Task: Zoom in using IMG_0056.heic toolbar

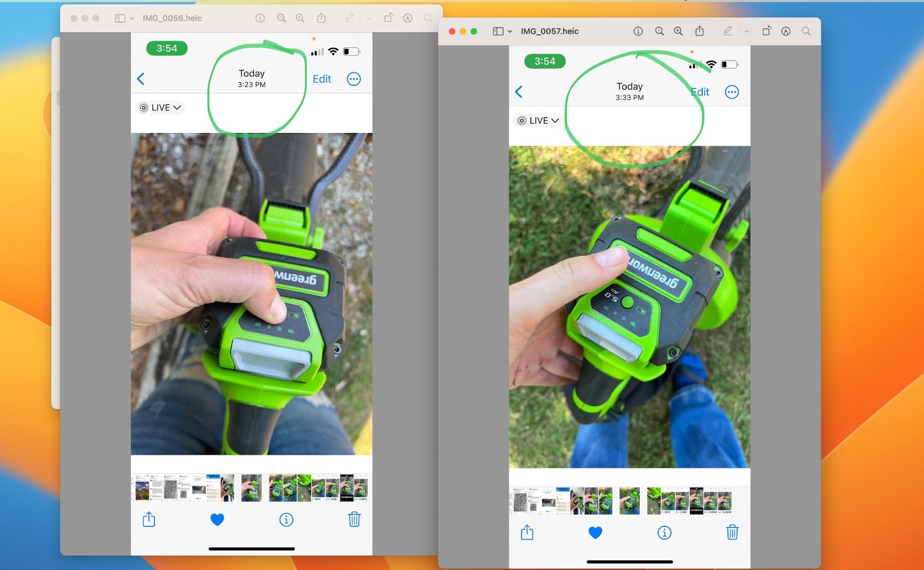Action: tap(300, 18)
